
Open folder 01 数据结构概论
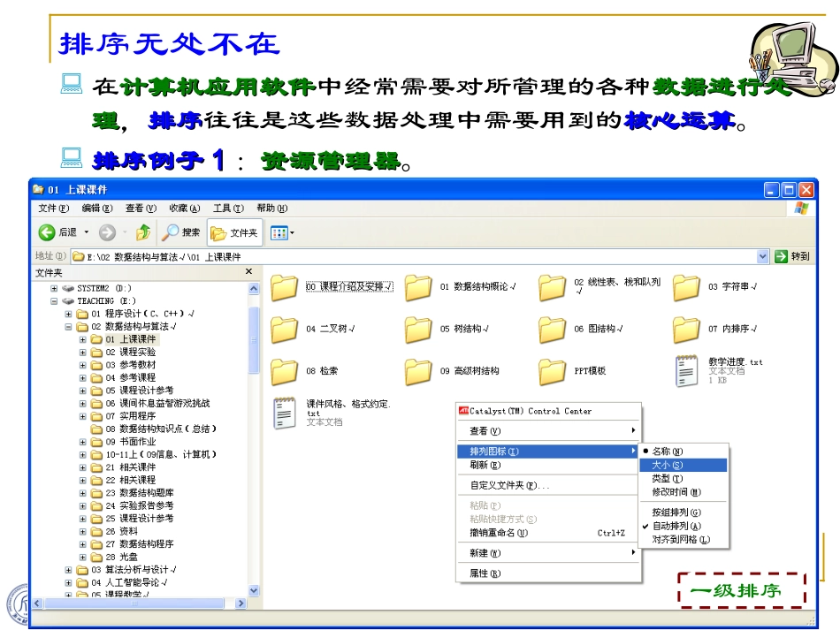[418, 287]
